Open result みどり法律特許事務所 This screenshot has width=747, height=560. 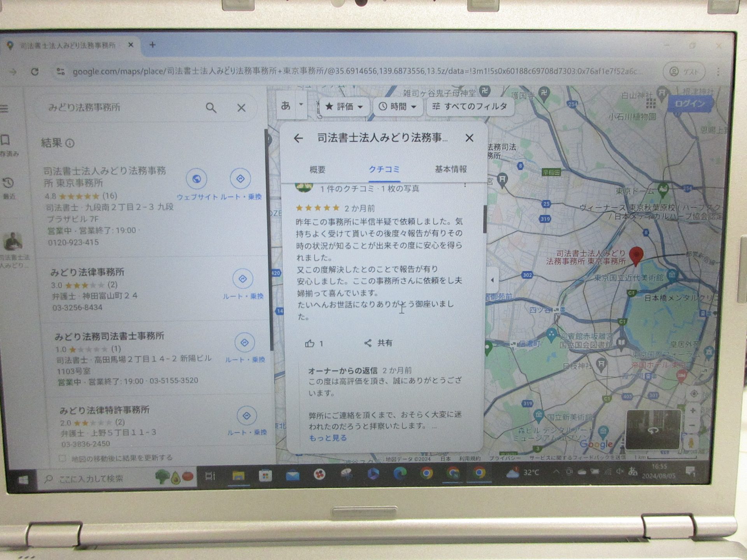[x=104, y=410]
